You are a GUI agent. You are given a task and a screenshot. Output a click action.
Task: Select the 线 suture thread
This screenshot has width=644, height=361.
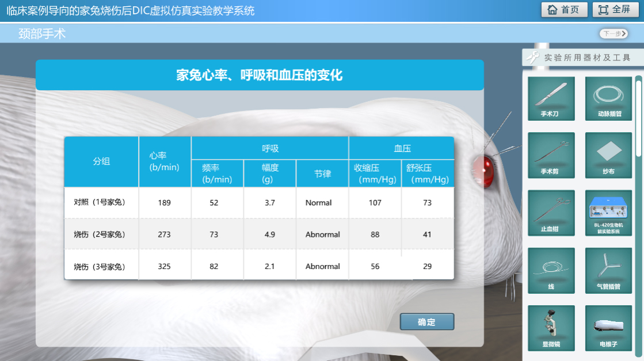pyautogui.click(x=551, y=270)
